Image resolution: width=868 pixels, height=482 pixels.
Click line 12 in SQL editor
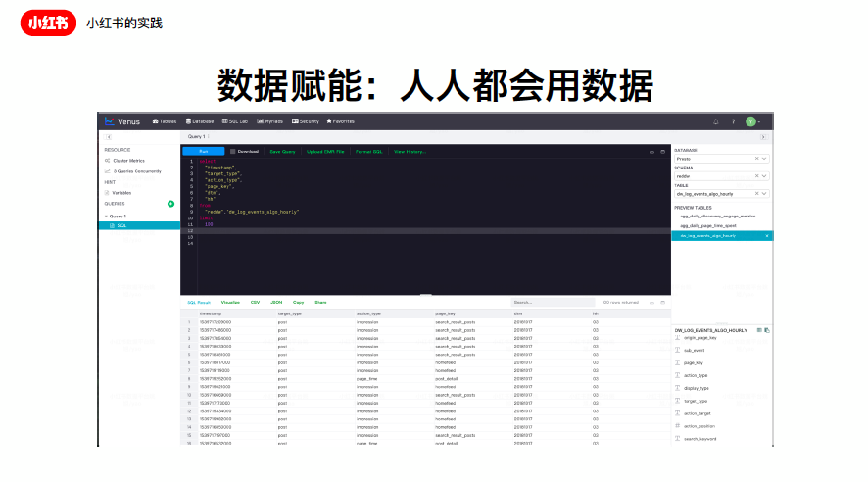[x=425, y=231]
